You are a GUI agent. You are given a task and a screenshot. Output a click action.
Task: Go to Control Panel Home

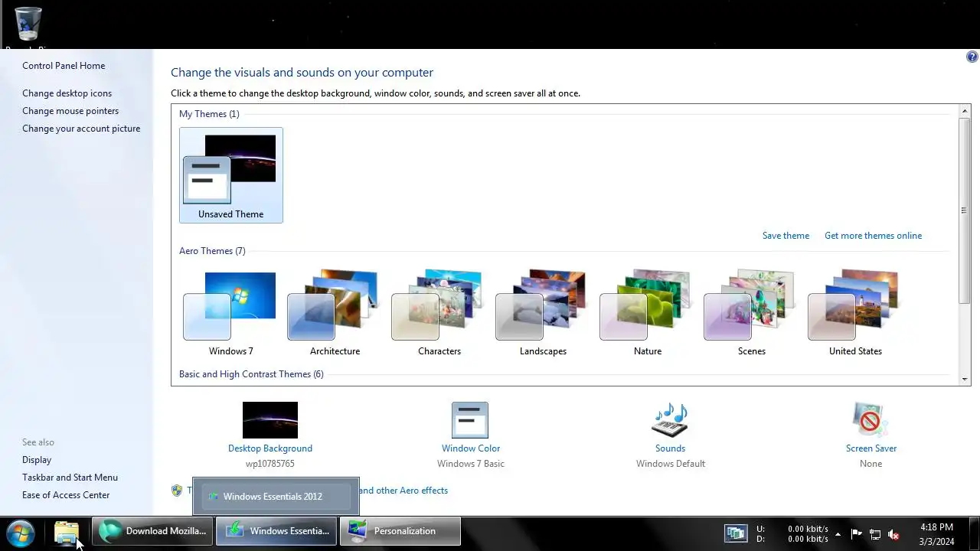[64, 66]
